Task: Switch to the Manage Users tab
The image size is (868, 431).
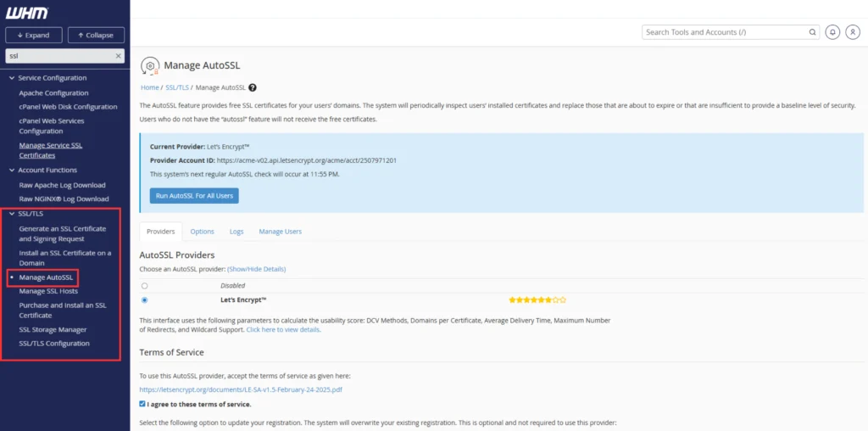Action: [x=280, y=232]
